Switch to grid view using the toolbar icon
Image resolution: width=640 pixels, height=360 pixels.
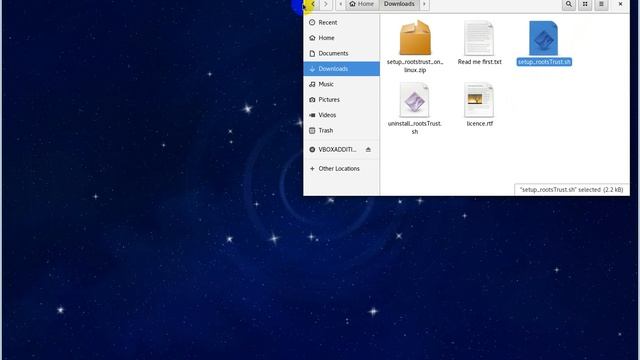point(585,4)
